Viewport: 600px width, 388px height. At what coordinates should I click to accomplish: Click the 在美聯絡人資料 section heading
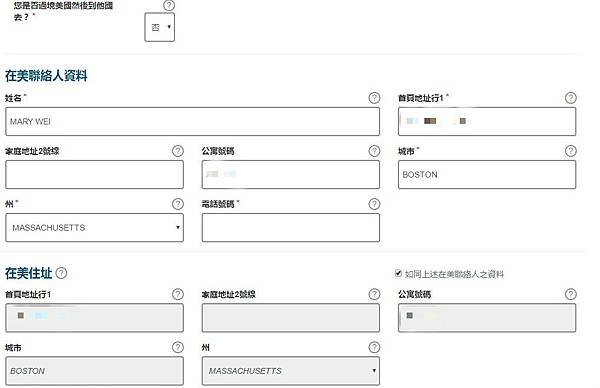[x=46, y=76]
